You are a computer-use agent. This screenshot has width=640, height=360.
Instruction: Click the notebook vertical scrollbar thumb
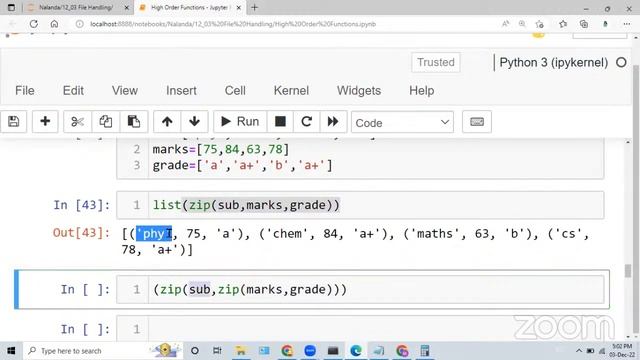628,271
